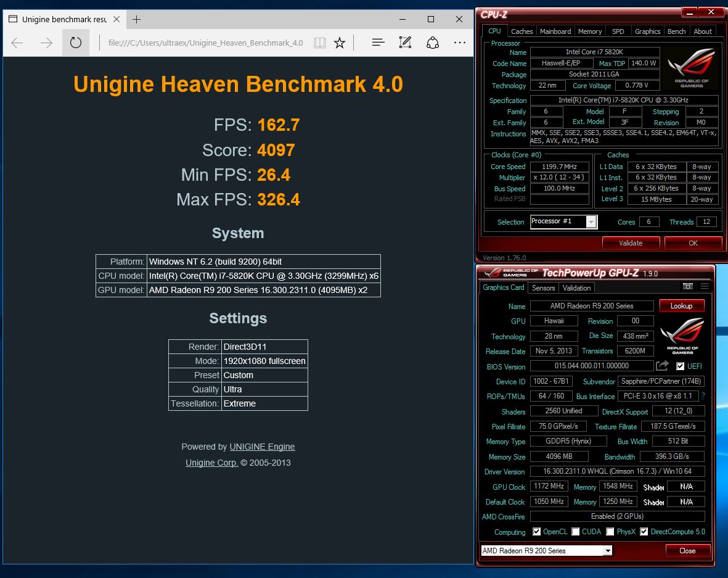Open the About tab in CPU-Z

[x=703, y=31]
